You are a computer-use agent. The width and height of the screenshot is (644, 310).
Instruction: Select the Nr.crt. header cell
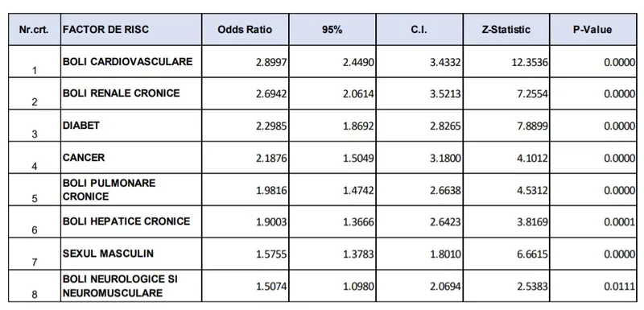coord(35,30)
